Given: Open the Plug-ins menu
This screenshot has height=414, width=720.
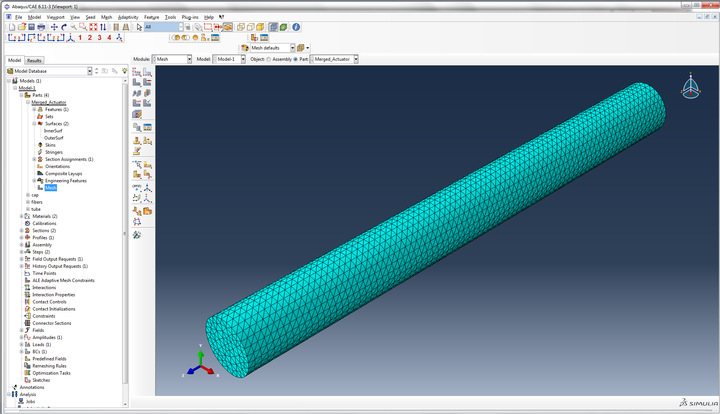Looking at the screenshot, I should (x=190, y=17).
